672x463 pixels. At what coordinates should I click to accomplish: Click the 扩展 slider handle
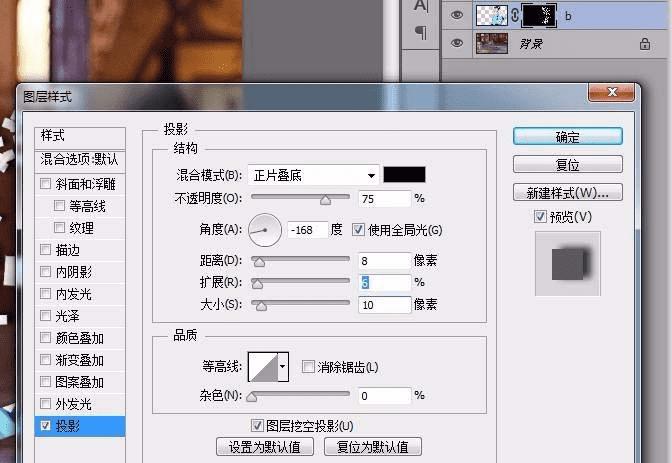pyautogui.click(x=257, y=283)
